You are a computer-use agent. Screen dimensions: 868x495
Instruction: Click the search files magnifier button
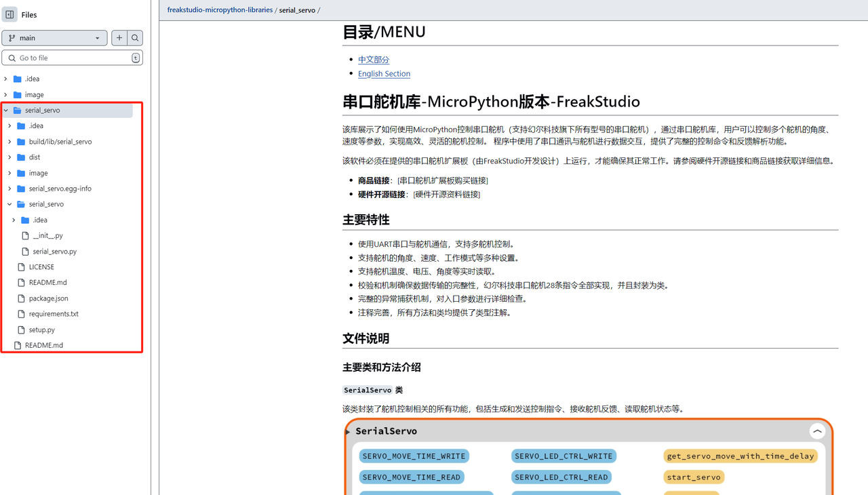pyautogui.click(x=135, y=38)
